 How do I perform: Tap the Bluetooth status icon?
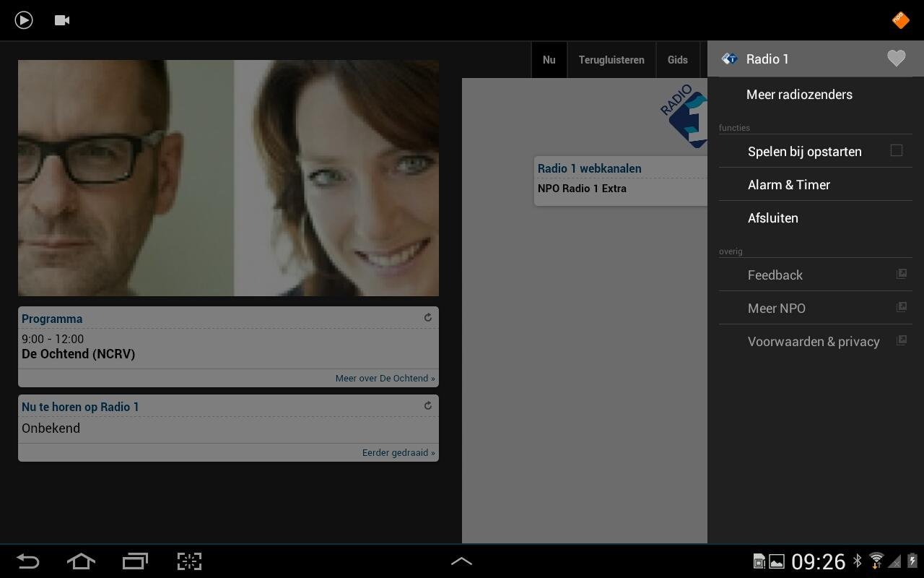click(858, 561)
